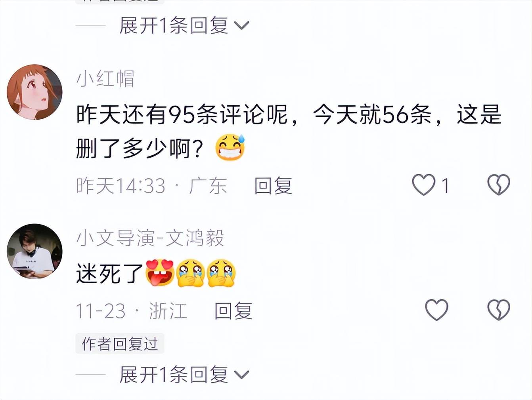Click the 11-23 · 浙江 timestamp

(x=131, y=311)
